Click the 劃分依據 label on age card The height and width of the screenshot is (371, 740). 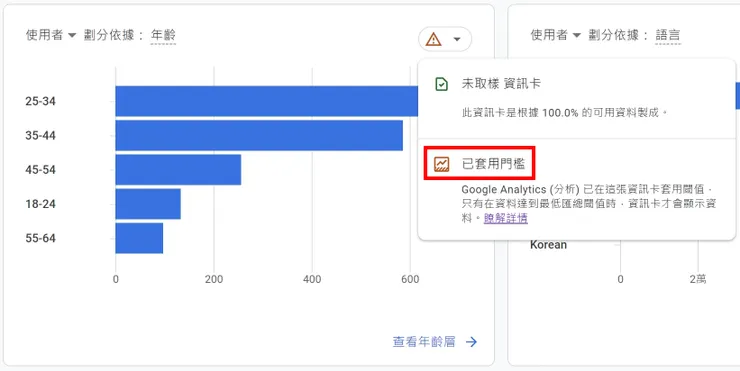(x=115, y=35)
